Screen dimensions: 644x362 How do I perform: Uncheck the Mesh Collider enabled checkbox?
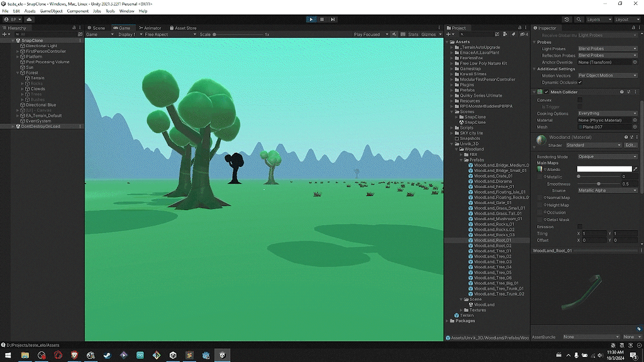coord(546,92)
